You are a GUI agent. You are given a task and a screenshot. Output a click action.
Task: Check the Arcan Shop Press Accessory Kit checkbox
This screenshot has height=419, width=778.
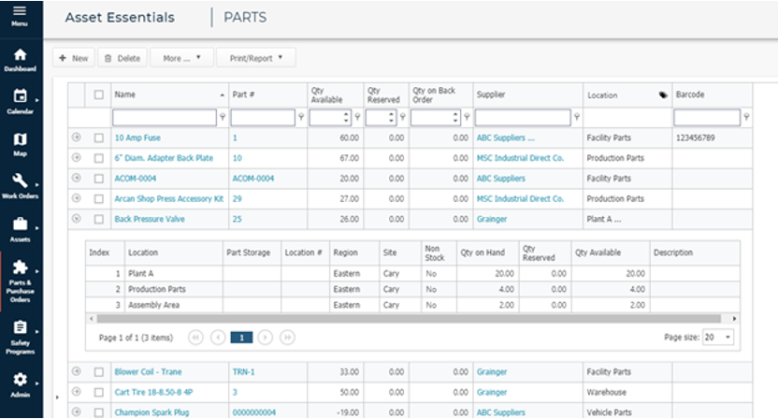tap(99, 199)
